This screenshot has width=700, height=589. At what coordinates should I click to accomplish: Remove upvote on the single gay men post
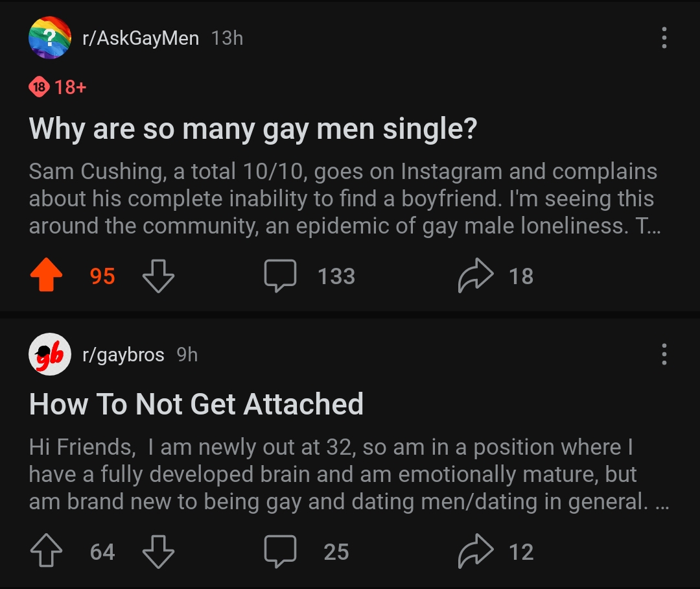[47, 276]
